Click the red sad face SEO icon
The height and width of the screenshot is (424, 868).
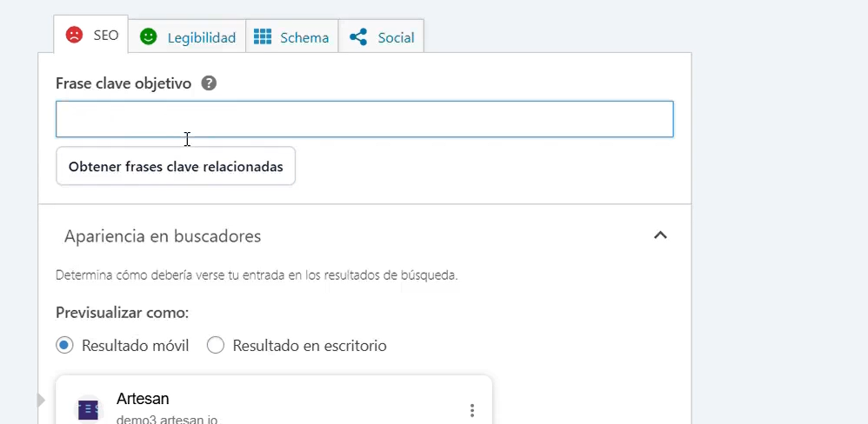74,36
